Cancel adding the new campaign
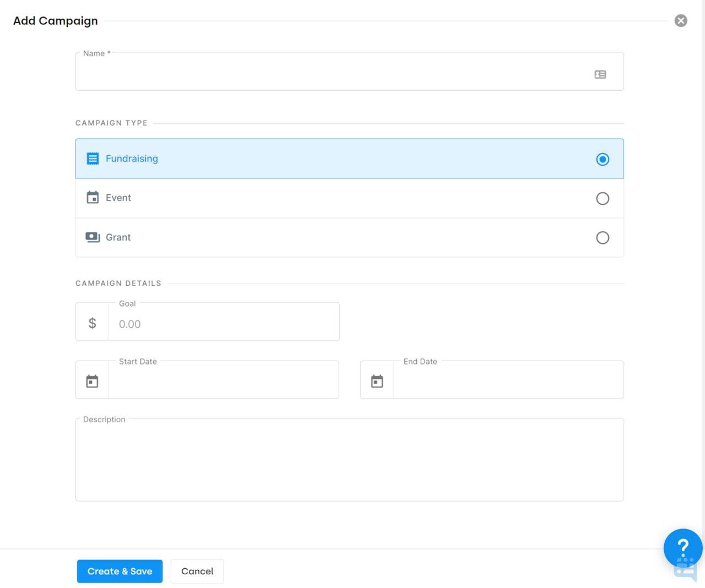The height and width of the screenshot is (588, 705). point(197,571)
